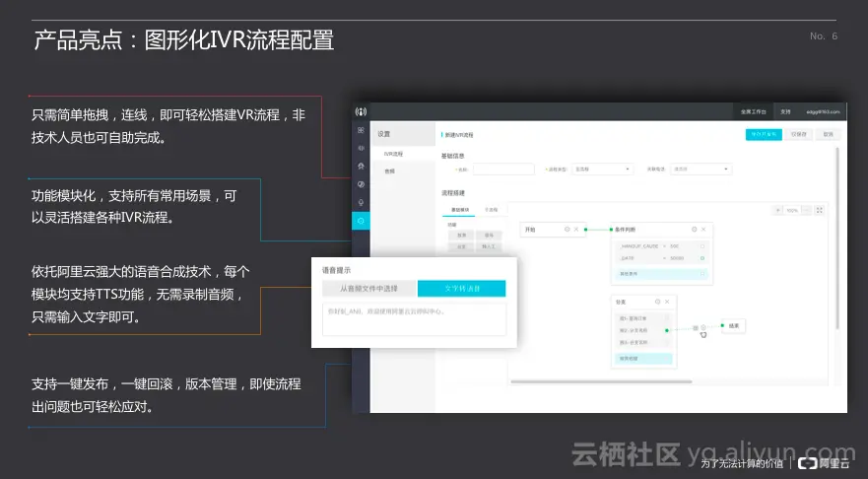Open the user account email menu

pyautogui.click(x=823, y=111)
